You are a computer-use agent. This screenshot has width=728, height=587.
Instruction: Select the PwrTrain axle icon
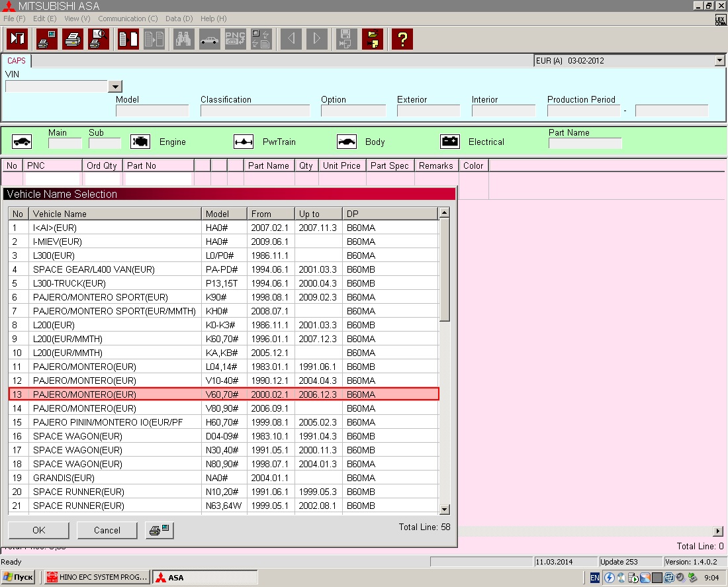[x=244, y=142]
